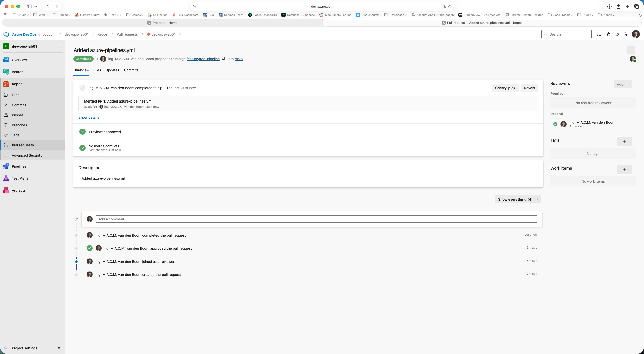Switch to the Files tab
Screen dimensions: 644x354
(x=97, y=70)
